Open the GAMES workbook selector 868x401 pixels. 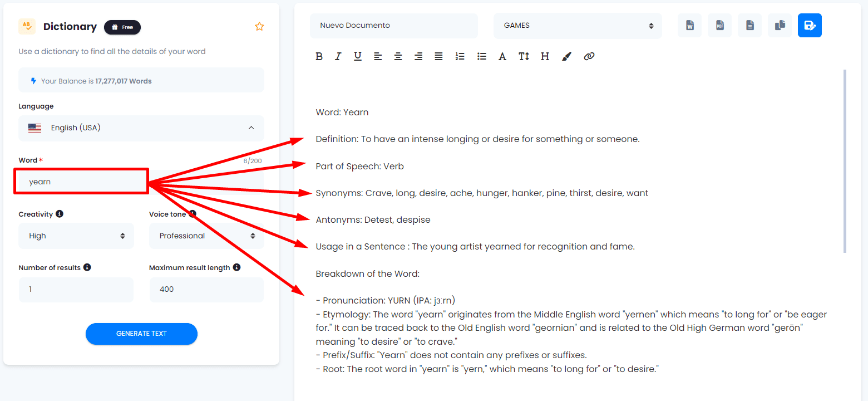click(578, 26)
